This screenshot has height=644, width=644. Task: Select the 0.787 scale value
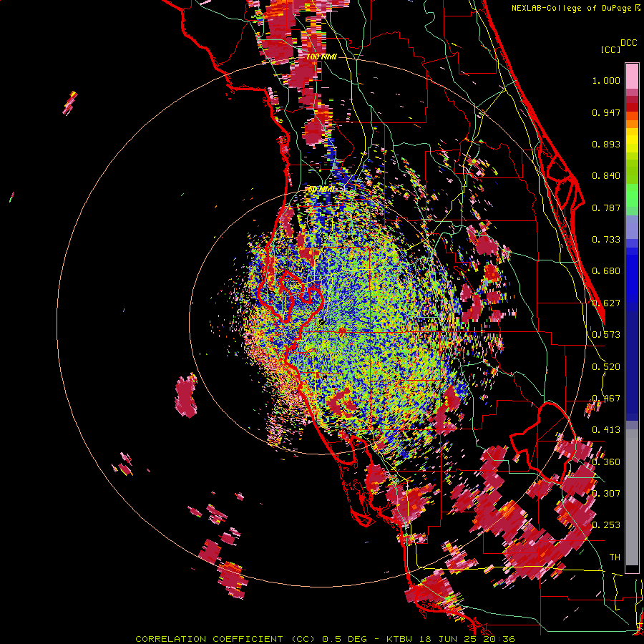606,208
